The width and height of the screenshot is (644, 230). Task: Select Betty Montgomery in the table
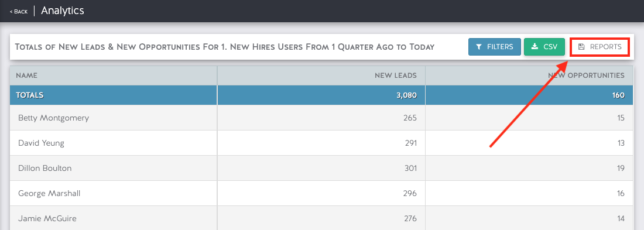tap(53, 118)
